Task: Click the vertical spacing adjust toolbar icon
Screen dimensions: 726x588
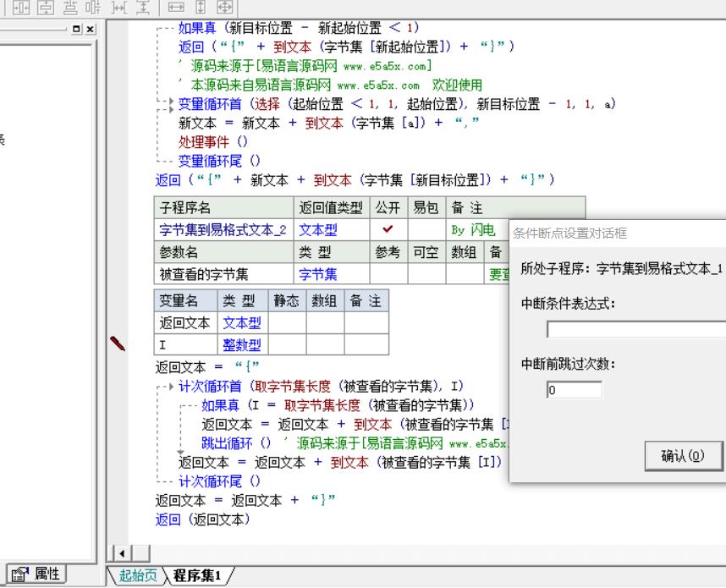Action: pos(143,7)
